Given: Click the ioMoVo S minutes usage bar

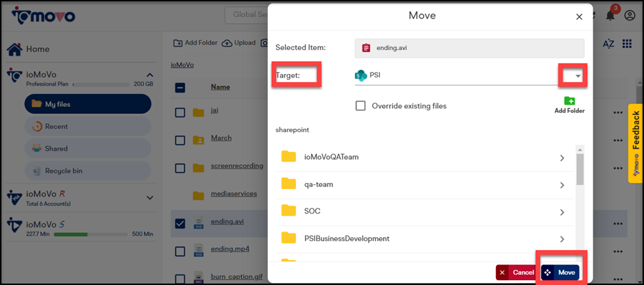Looking at the screenshot, I should 90,234.
